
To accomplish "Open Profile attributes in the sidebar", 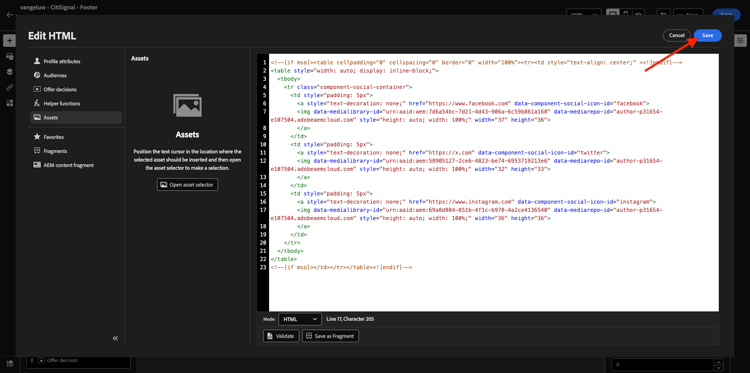I will click(x=76, y=61).
